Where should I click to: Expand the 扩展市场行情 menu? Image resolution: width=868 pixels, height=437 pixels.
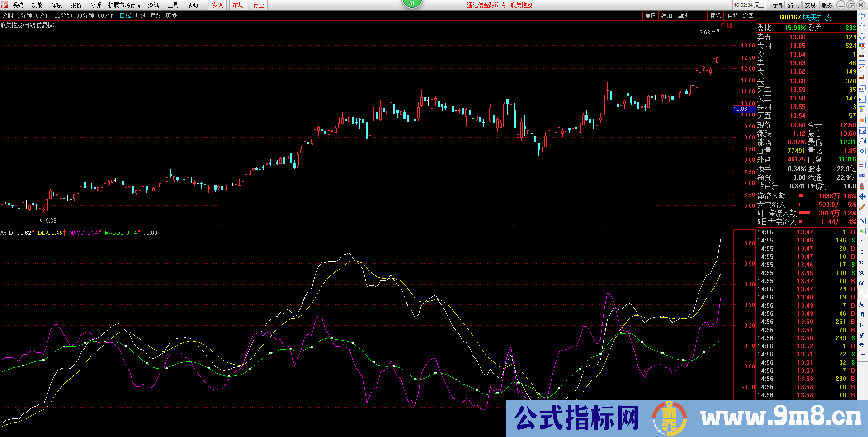124,5
